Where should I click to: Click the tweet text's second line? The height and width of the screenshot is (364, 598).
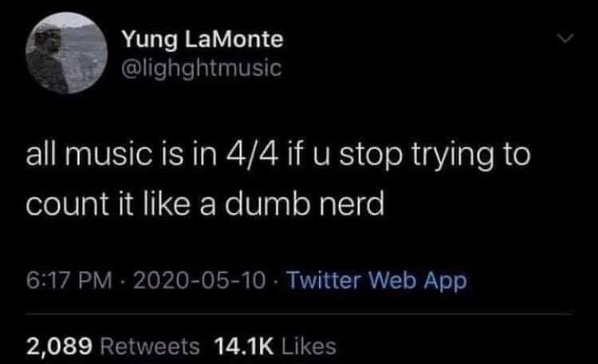[204, 205]
